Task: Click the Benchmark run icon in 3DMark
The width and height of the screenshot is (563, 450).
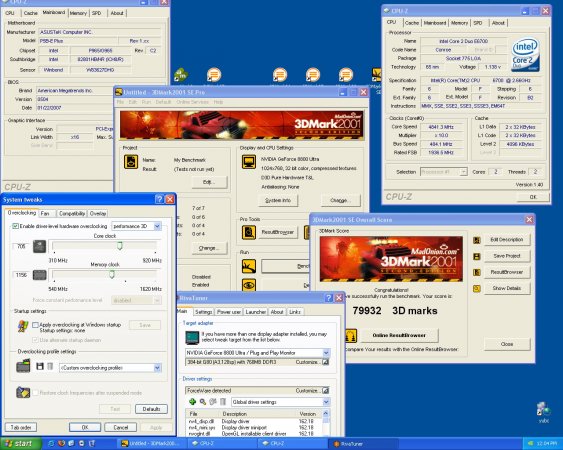Action: 248,266
